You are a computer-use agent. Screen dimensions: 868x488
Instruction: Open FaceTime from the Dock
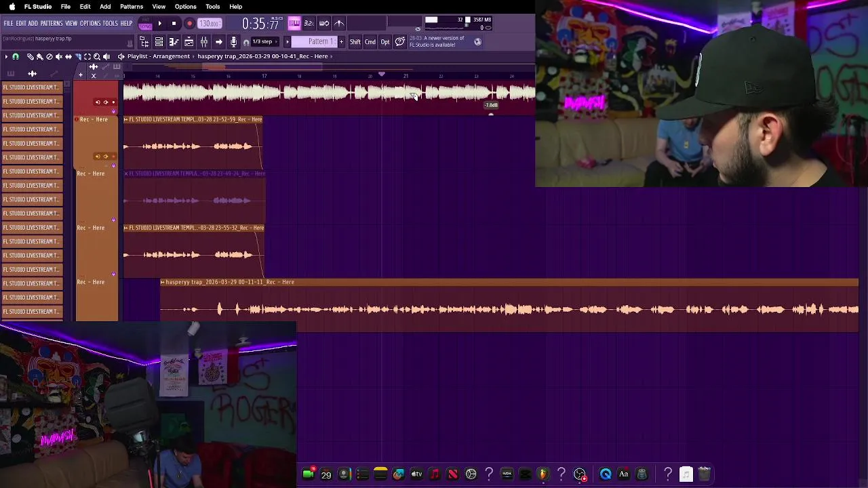click(308, 474)
